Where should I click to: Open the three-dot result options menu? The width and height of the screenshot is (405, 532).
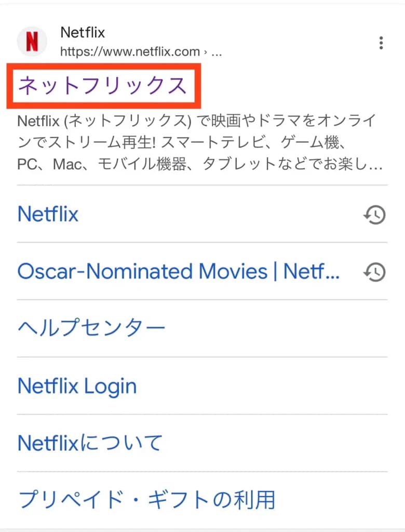[381, 43]
